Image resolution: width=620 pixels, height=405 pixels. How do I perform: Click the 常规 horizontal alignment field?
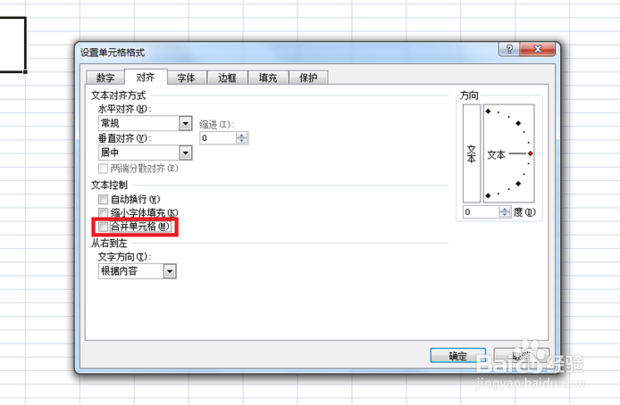(x=138, y=123)
